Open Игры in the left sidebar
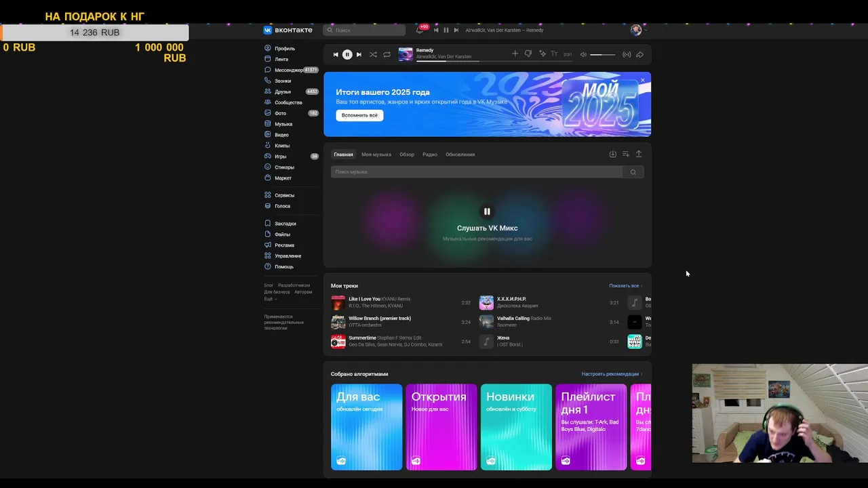This screenshot has width=868, height=488. tap(291, 157)
